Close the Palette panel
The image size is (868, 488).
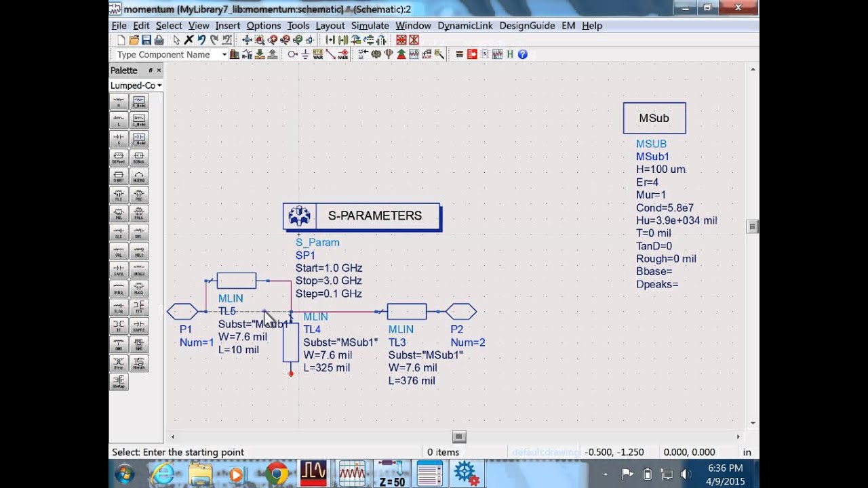(159, 70)
